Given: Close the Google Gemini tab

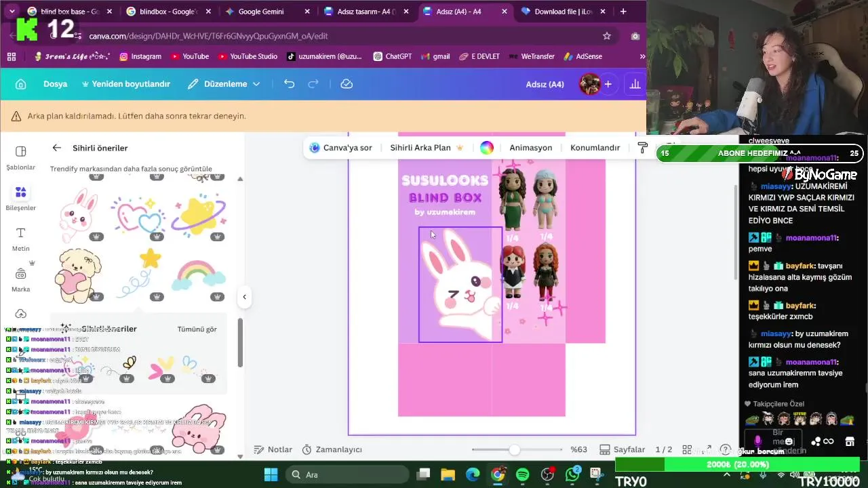Looking at the screenshot, I should tap(307, 12).
